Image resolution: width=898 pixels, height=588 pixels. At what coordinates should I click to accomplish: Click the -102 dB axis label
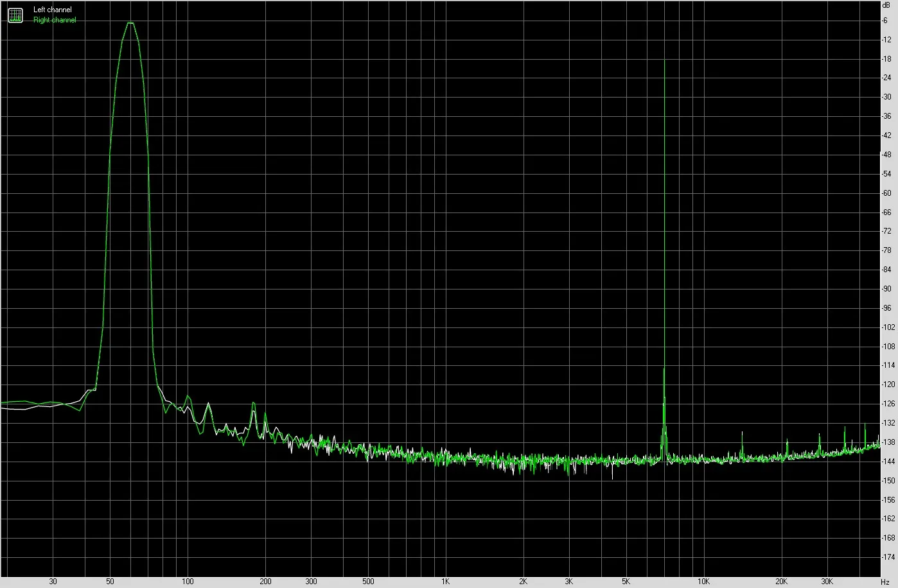tap(888, 327)
